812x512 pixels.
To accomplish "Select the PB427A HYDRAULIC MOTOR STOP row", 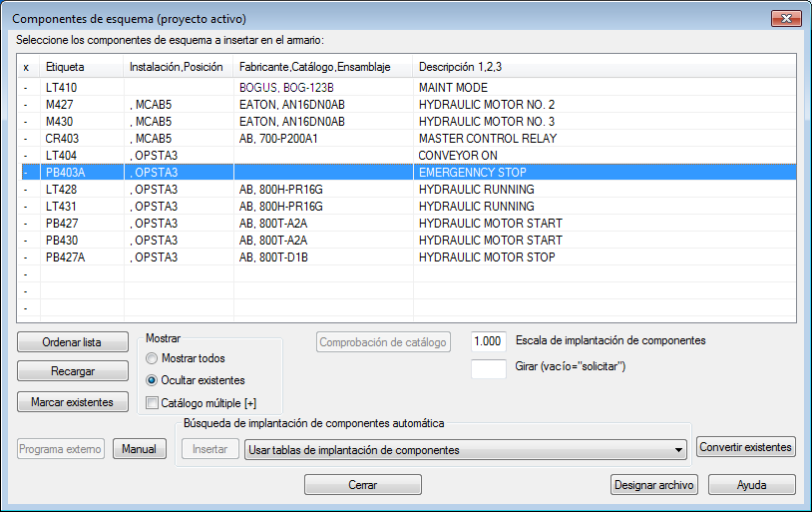I will (408, 257).
